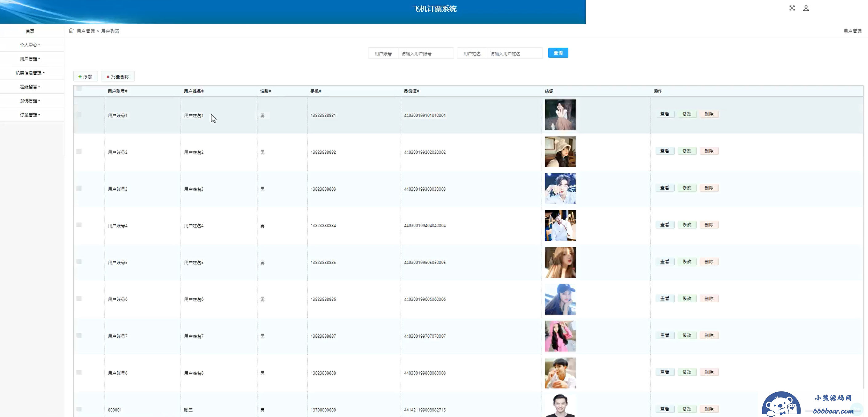
Task: Click the 添加 button
Action: point(85,76)
